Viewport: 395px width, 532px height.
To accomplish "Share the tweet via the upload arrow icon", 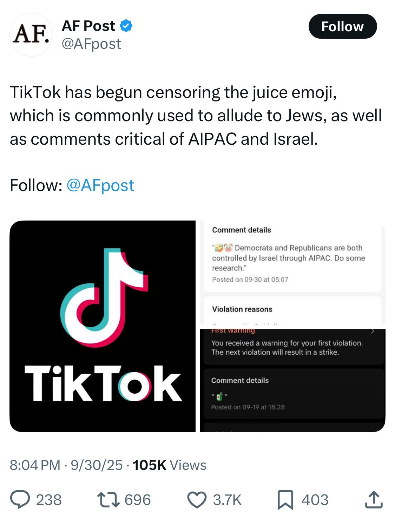I will 374,500.
